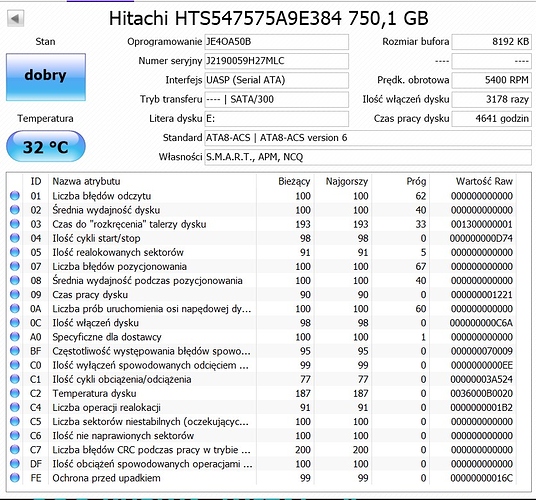Click the previous disk arrow button

(15, 18)
